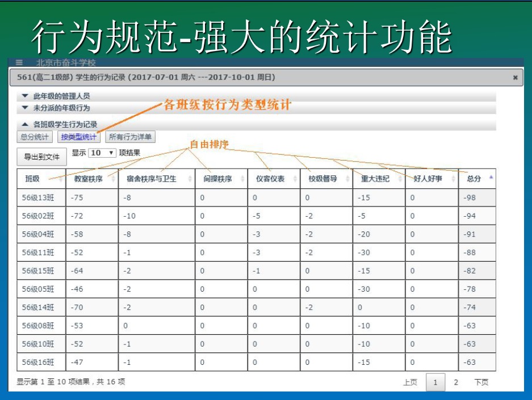
Task: Switch to 总分统计 tab
Action: 35,137
